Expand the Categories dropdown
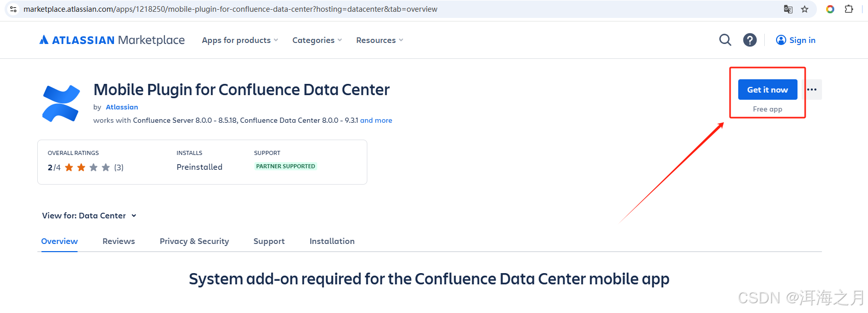The height and width of the screenshot is (313, 868). (317, 40)
